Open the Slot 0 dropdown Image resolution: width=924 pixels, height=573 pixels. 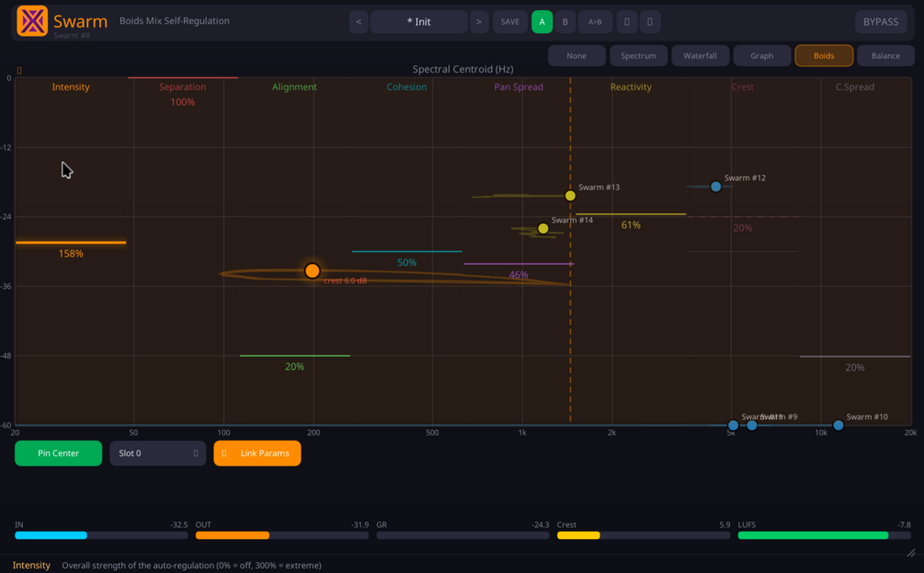(x=158, y=453)
